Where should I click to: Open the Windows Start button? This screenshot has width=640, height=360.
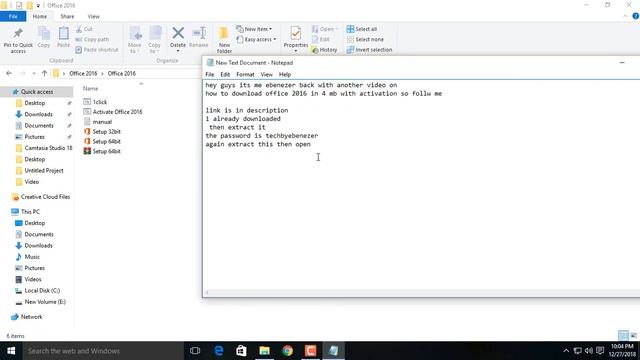coord(11,351)
